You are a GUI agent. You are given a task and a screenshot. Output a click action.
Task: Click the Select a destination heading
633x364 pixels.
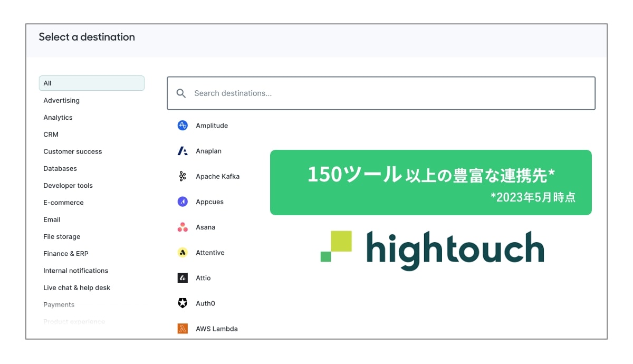point(87,37)
